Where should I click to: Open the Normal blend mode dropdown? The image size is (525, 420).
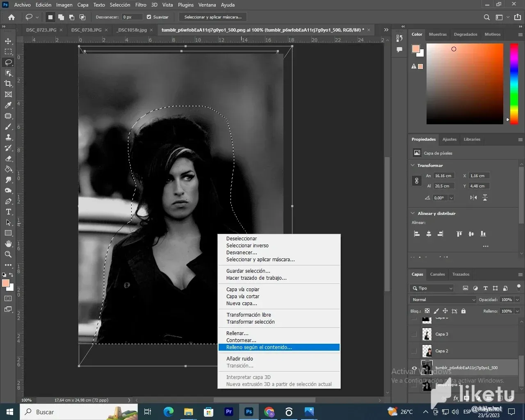pos(443,300)
